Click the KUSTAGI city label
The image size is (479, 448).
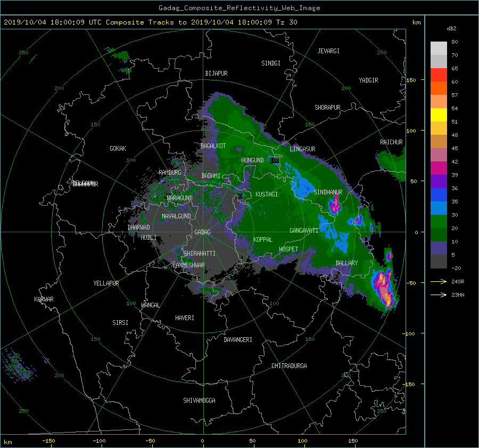point(267,194)
